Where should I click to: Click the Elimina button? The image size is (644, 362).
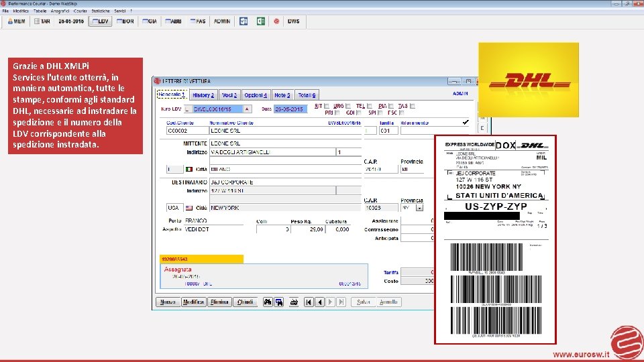[219, 302]
